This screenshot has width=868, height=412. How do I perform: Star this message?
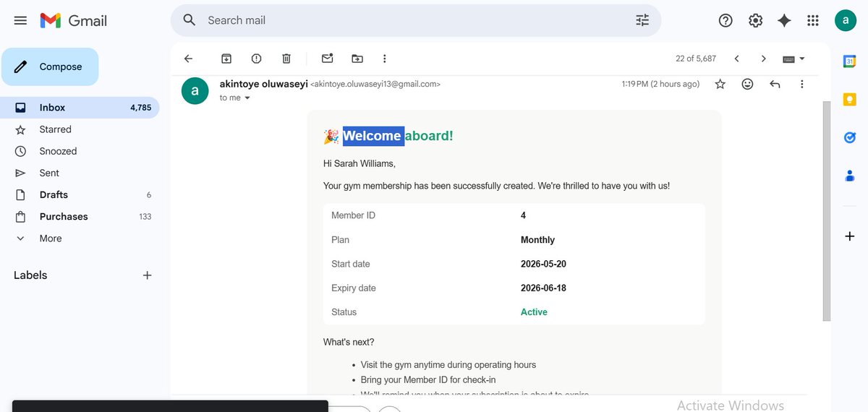pos(720,85)
